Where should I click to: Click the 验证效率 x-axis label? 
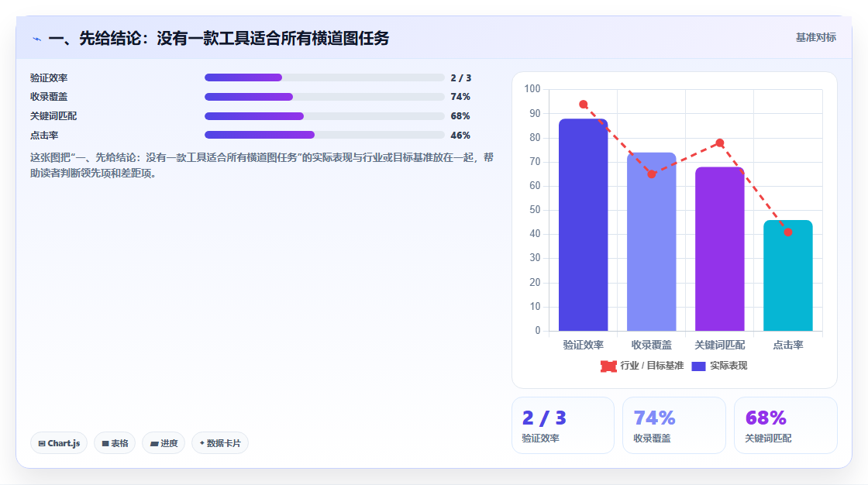click(584, 345)
